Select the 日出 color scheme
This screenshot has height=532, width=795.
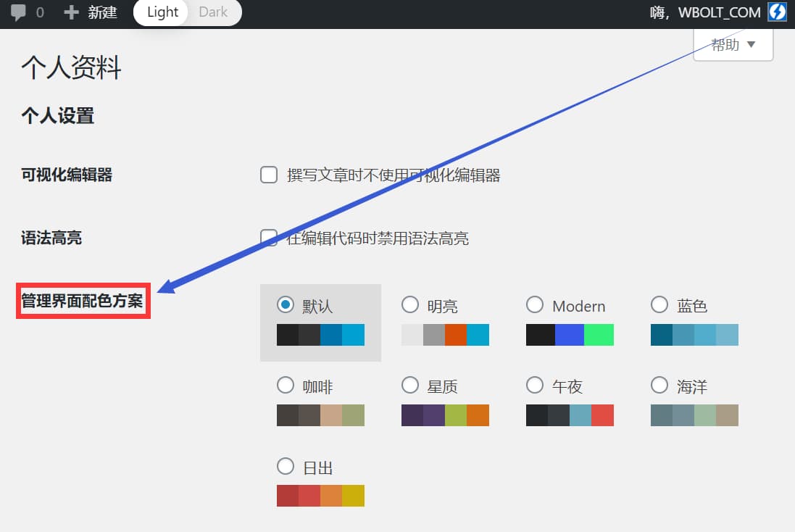(286, 466)
